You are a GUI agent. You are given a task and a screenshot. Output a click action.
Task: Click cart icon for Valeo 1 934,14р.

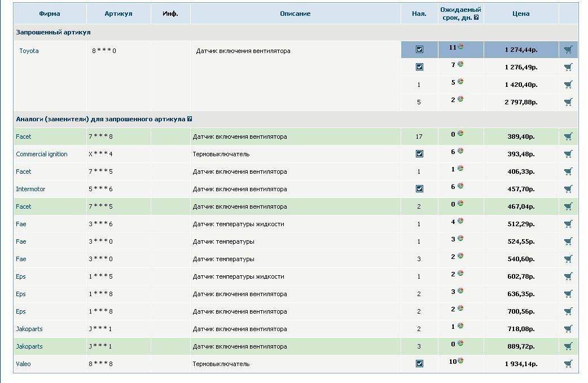pos(568,364)
